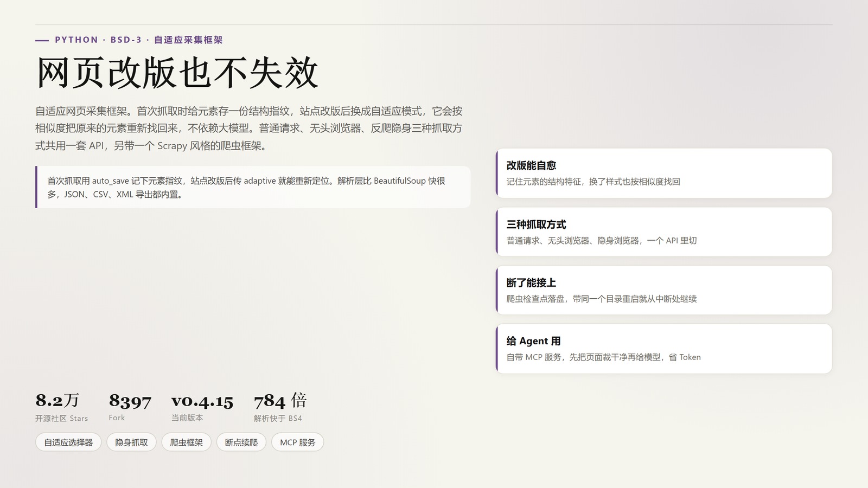Click the text 自带 MCP 服务，先把页面裁干净再给模型，省 Token
The width and height of the screenshot is (868, 488).
click(603, 357)
